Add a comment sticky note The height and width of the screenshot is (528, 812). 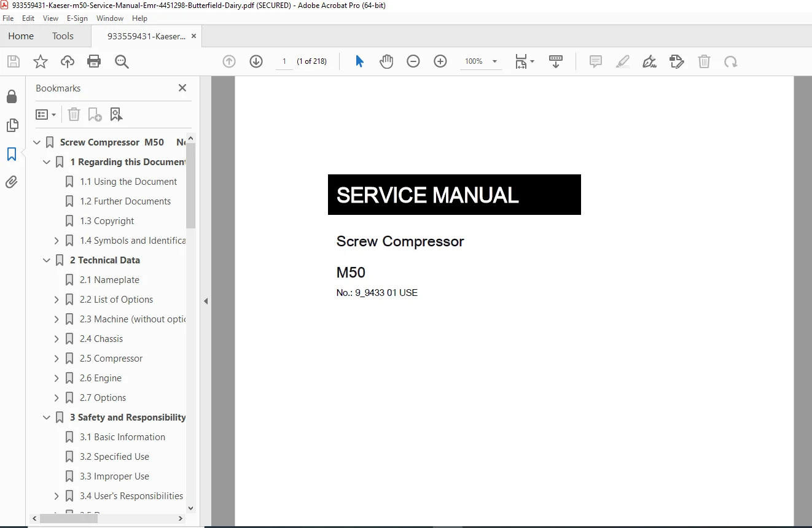pos(595,61)
